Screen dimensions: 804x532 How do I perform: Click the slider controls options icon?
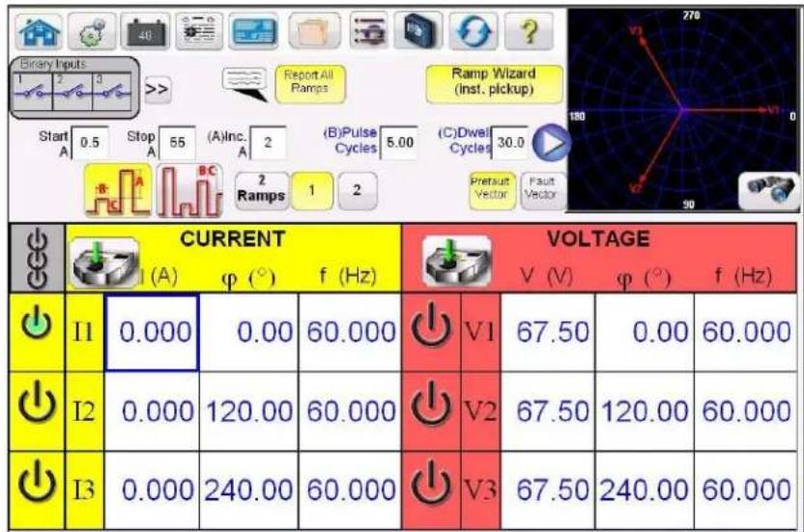coord(369,32)
